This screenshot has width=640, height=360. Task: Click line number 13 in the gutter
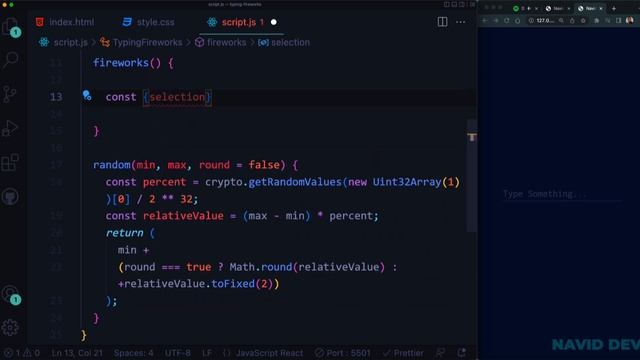coord(56,97)
